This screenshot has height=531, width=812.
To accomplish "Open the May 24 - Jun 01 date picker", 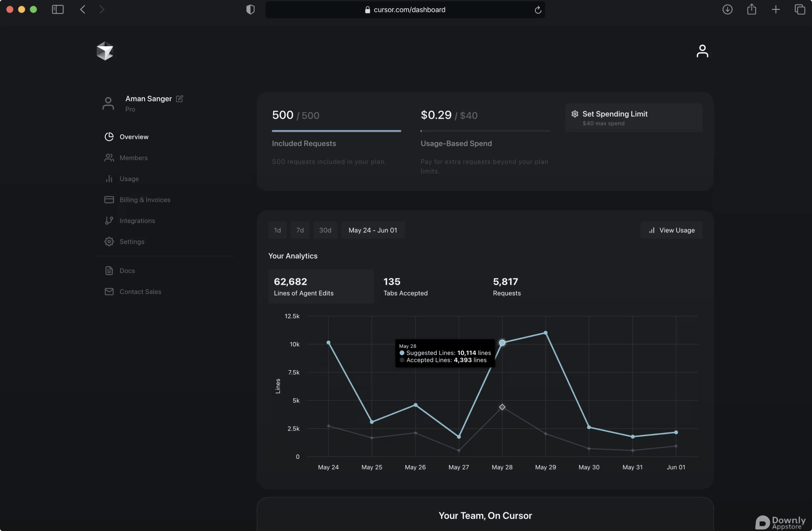I will click(x=373, y=230).
